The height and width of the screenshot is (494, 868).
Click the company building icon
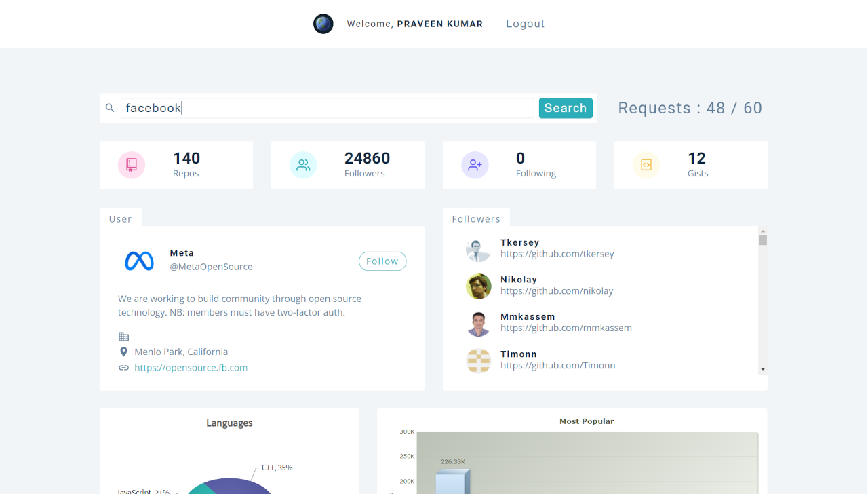(x=123, y=337)
